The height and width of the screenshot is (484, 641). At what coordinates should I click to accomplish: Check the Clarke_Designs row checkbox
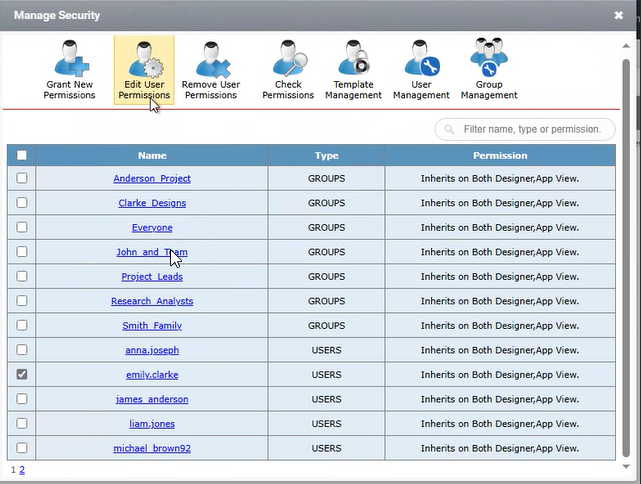pyautogui.click(x=22, y=203)
